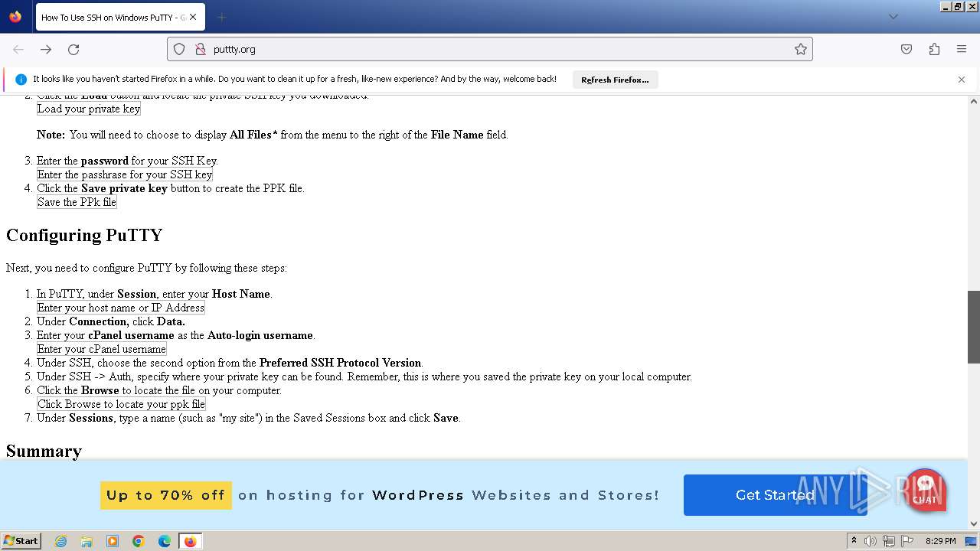Image resolution: width=980 pixels, height=551 pixels.
Task: Click the 'Save private key' bold text
Action: (124, 188)
